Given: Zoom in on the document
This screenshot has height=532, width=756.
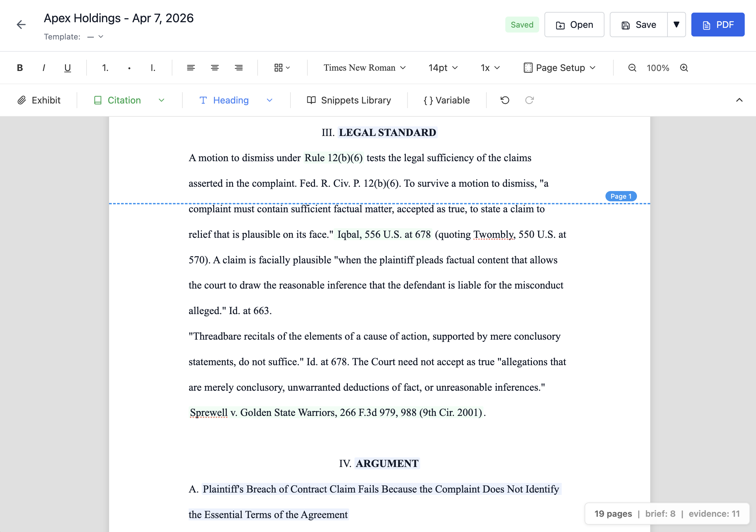Looking at the screenshot, I should 684,67.
